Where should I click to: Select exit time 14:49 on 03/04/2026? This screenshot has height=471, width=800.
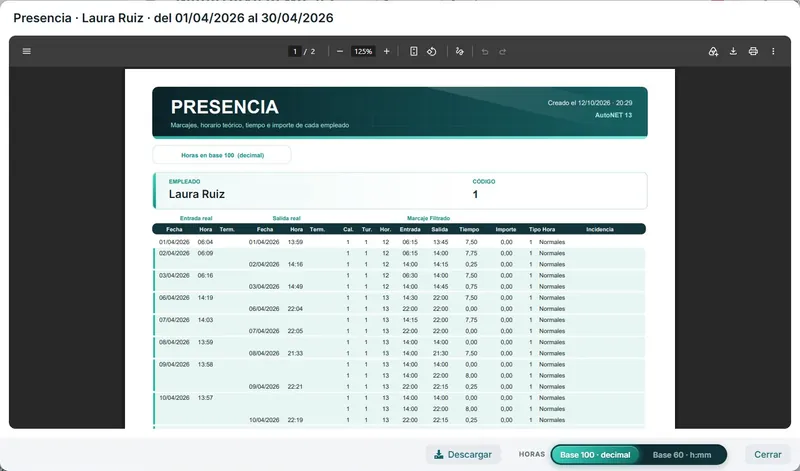coord(295,286)
